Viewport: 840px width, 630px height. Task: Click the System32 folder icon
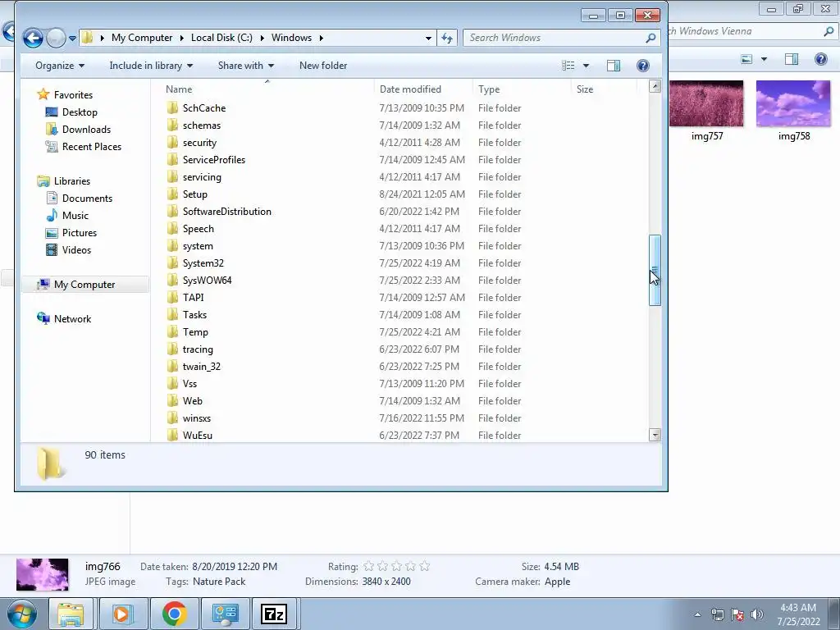tap(172, 263)
